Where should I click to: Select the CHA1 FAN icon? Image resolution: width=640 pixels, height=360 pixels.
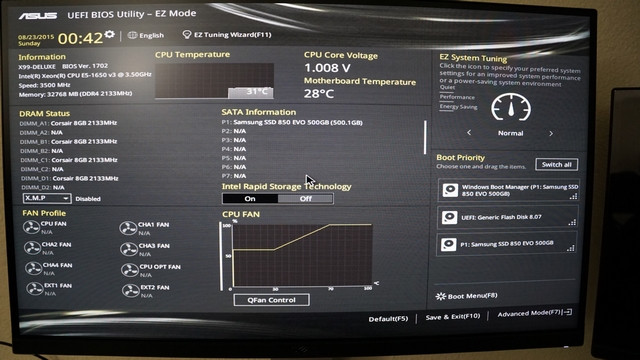128,228
